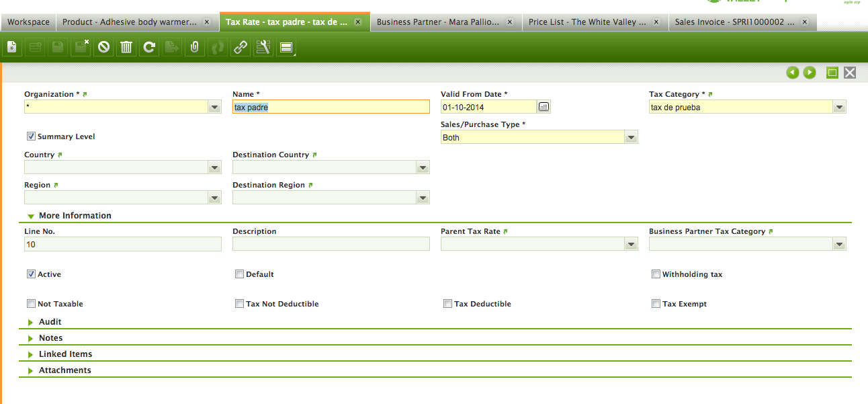The image size is (868, 404).
Task: Open the Destination Region dropdown
Action: 423,198
